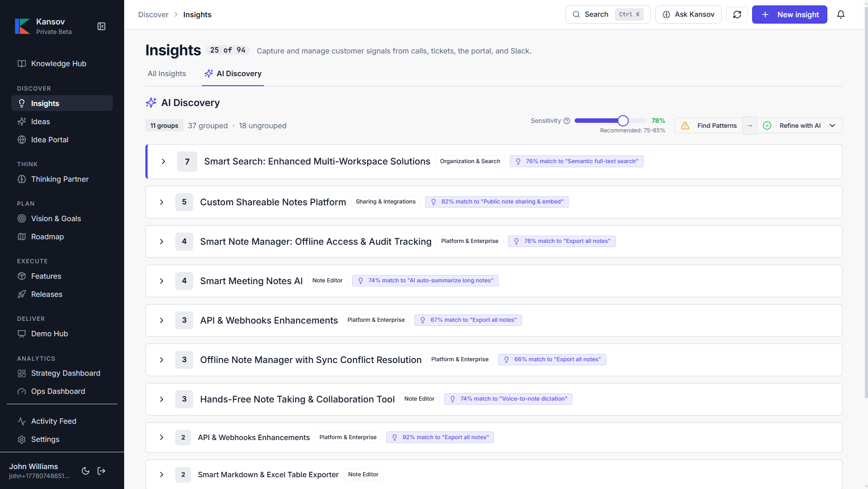Click the refresh icon button
The width and height of the screenshot is (868, 489).
[737, 15]
